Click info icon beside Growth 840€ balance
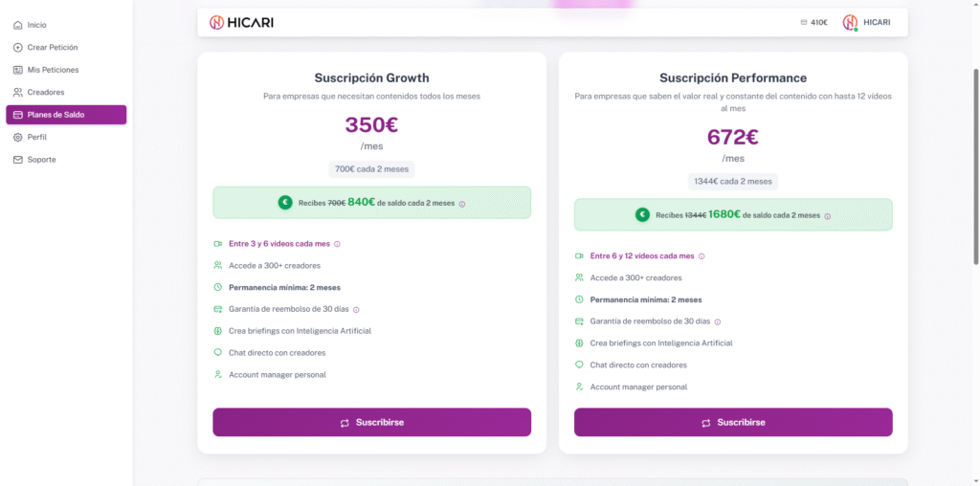This screenshot has height=486, width=980. (x=462, y=203)
